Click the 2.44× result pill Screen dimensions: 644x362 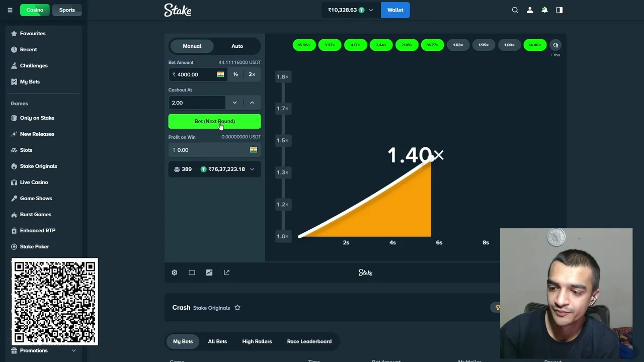[381, 45]
